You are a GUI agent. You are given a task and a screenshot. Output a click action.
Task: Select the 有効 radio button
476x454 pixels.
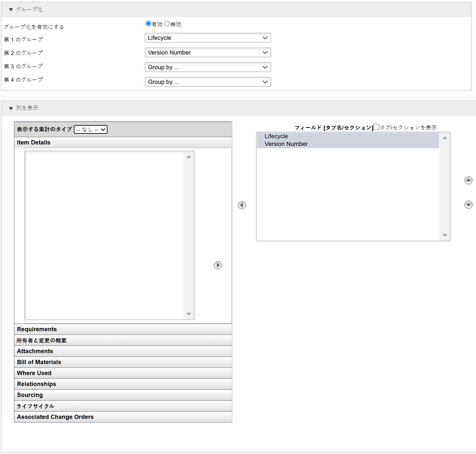point(148,23)
